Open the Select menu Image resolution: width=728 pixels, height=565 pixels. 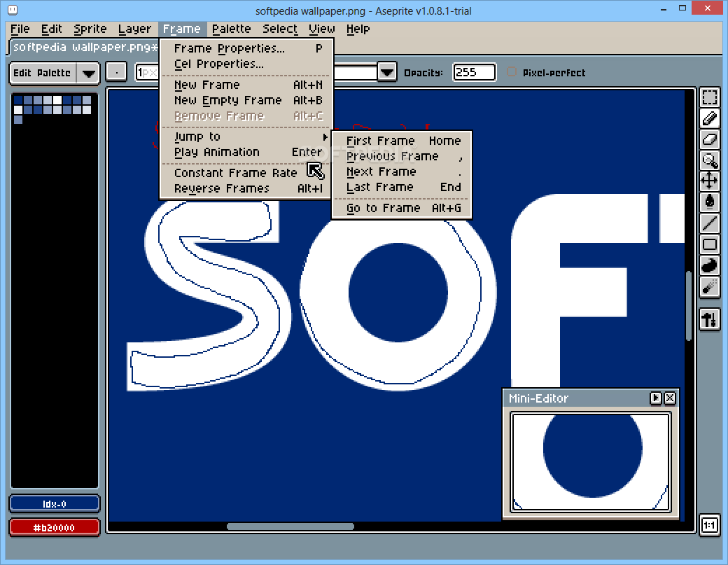[x=280, y=29]
